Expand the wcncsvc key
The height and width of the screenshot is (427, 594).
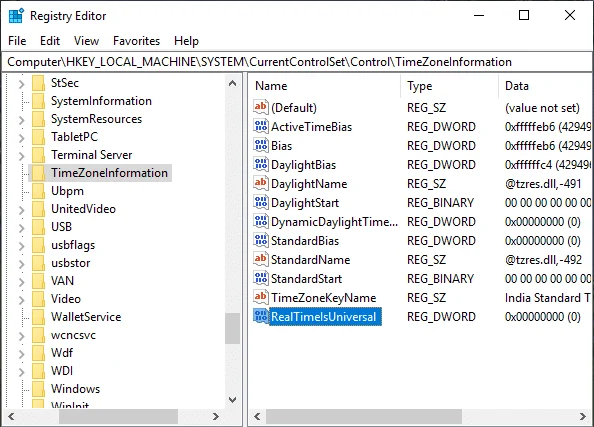pyautogui.click(x=22, y=336)
